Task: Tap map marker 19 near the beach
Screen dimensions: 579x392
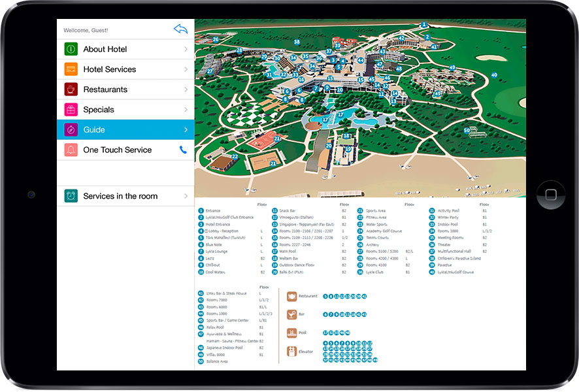Action: point(348,149)
